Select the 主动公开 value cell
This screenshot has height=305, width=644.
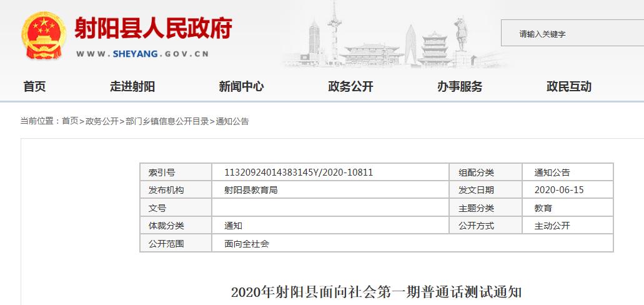(x=568, y=226)
